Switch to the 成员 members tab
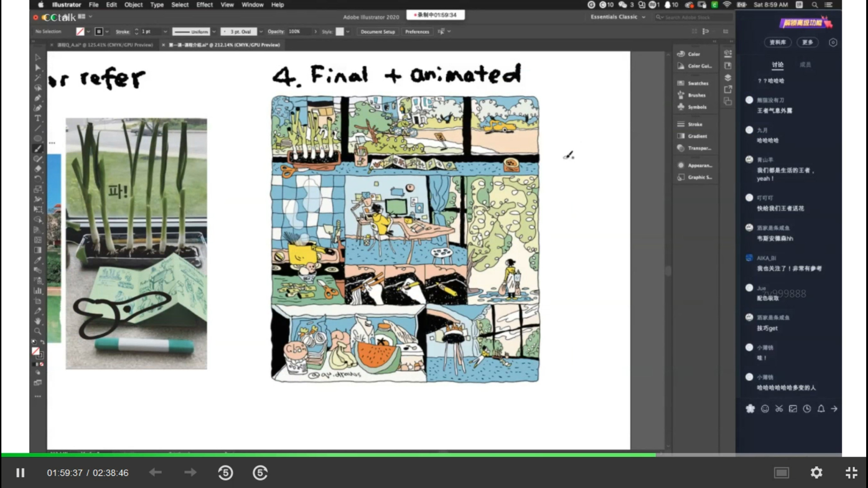 805,65
